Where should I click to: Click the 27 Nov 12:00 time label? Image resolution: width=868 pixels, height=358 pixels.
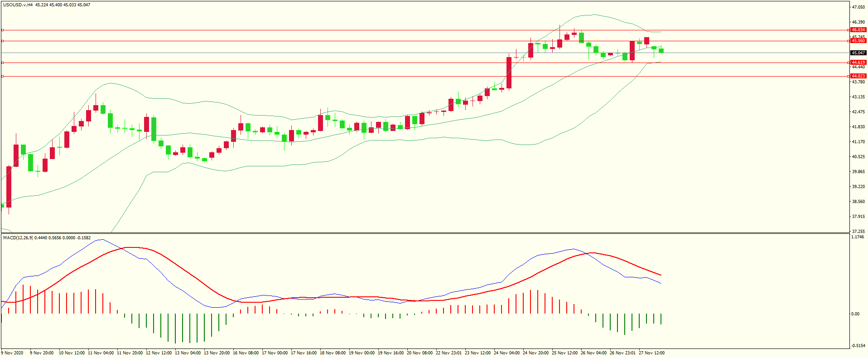point(651,353)
